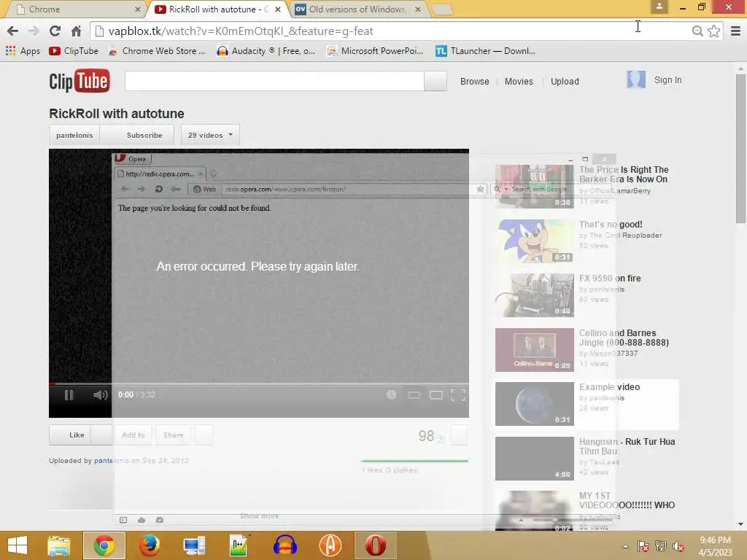The image size is (747, 560).
Task: Open Hangman - Ruk Tur Hua title
Action: [627, 446]
